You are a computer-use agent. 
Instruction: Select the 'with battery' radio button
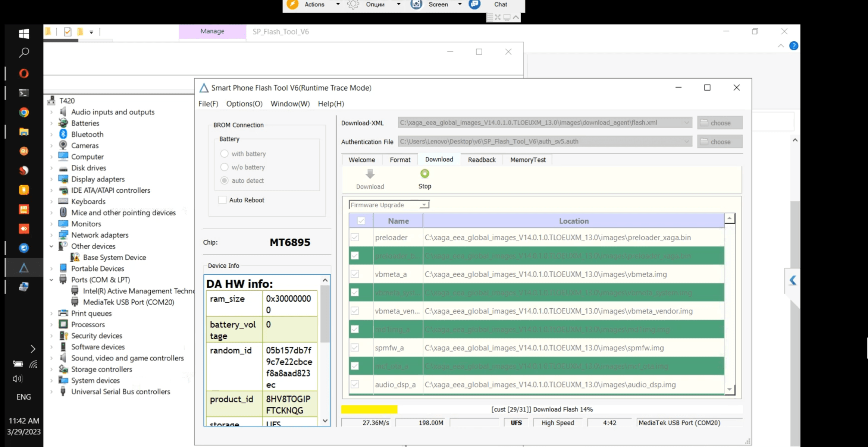tap(224, 154)
